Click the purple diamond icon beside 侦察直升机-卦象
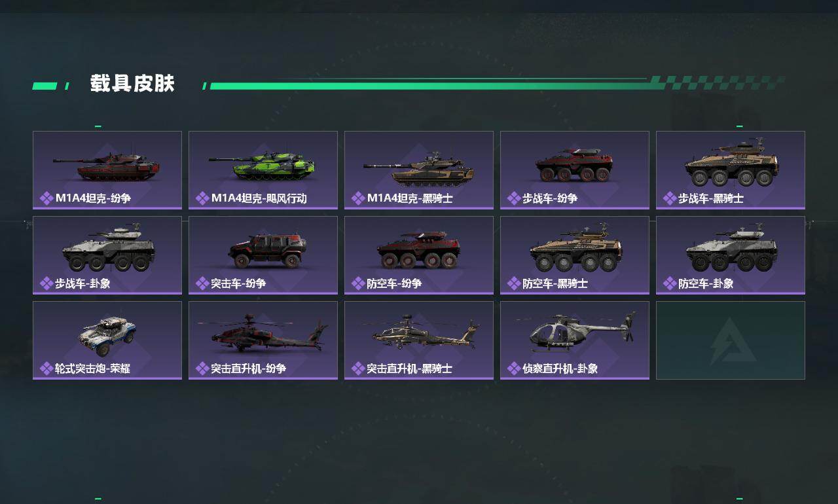Screen dimensions: 838x504 pyautogui.click(x=514, y=369)
